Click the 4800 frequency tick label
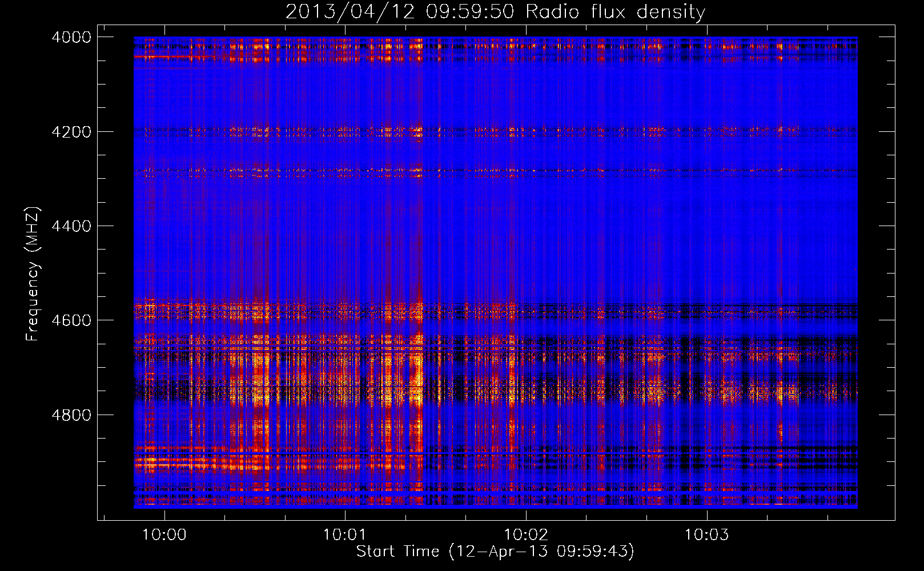The height and width of the screenshot is (571, 924). tap(71, 415)
